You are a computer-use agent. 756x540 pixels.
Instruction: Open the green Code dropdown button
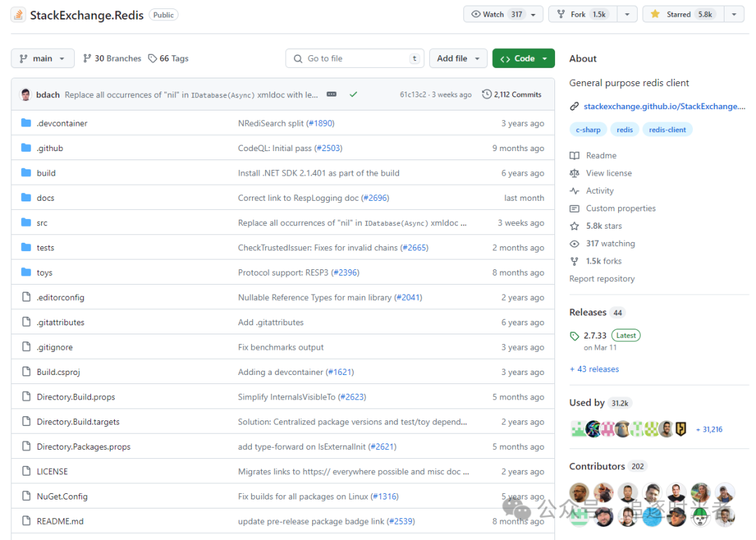[x=524, y=58]
